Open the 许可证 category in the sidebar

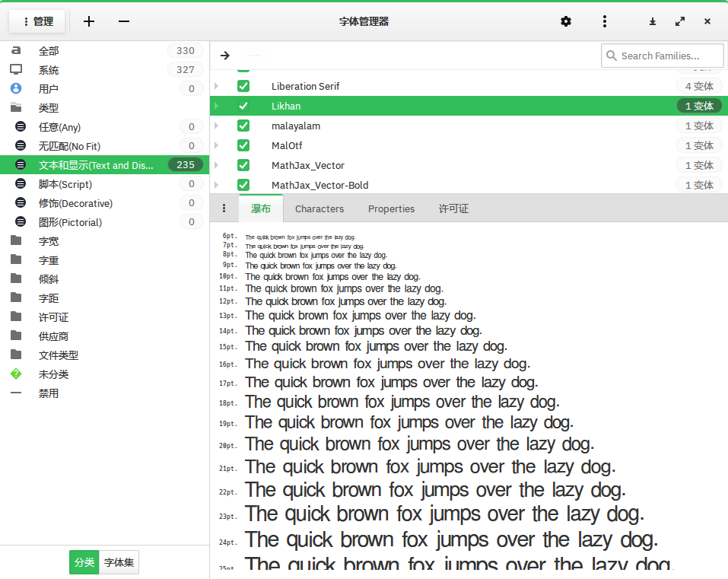(x=104, y=317)
